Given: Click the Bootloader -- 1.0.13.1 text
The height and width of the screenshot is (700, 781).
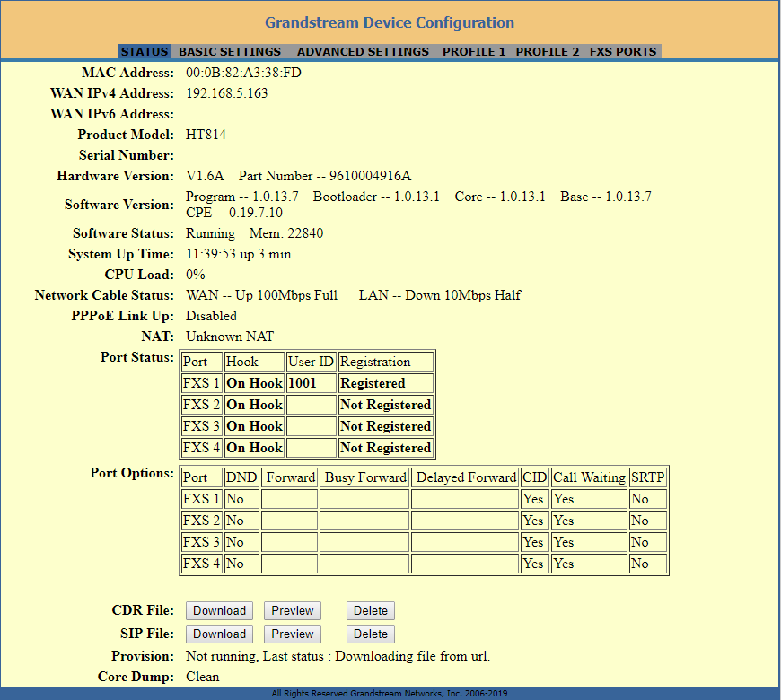Looking at the screenshot, I should [376, 197].
